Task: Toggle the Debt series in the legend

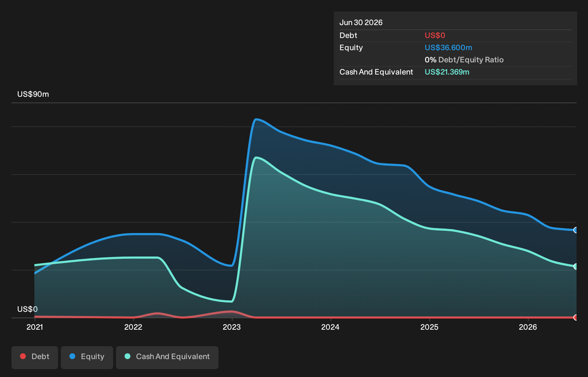Action: pyautogui.click(x=35, y=357)
